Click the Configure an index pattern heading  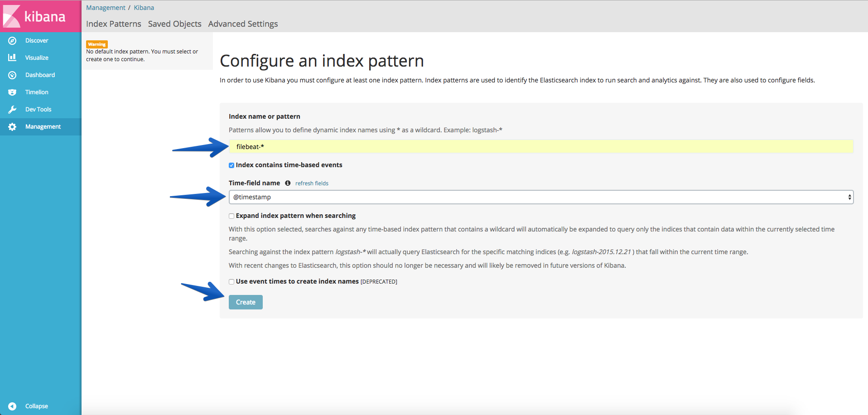pos(322,61)
